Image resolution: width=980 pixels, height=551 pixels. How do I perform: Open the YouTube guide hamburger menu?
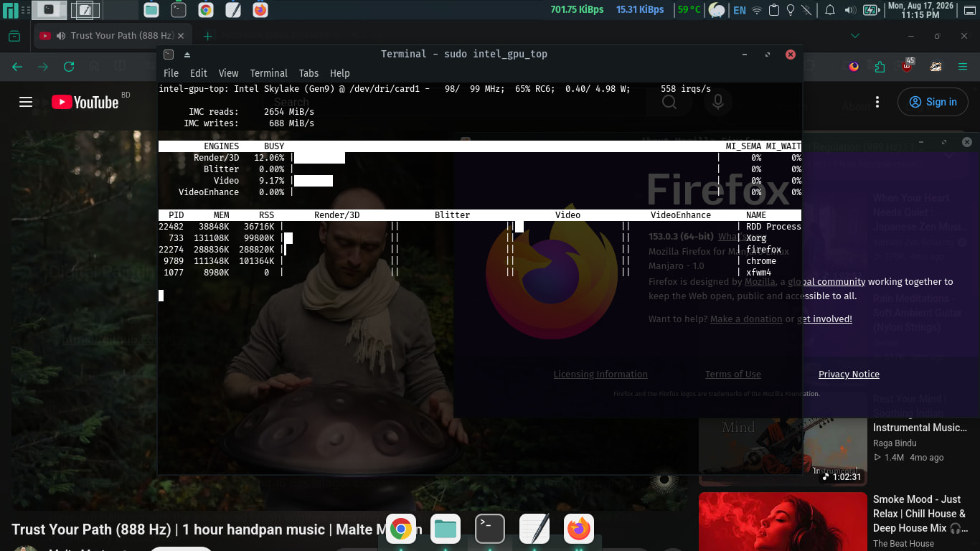click(x=26, y=102)
